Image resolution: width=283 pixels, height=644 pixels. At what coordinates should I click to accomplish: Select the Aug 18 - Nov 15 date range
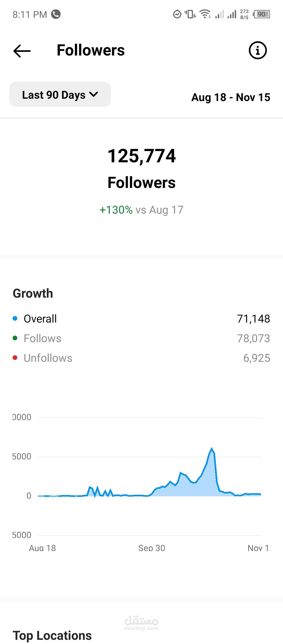[231, 97]
